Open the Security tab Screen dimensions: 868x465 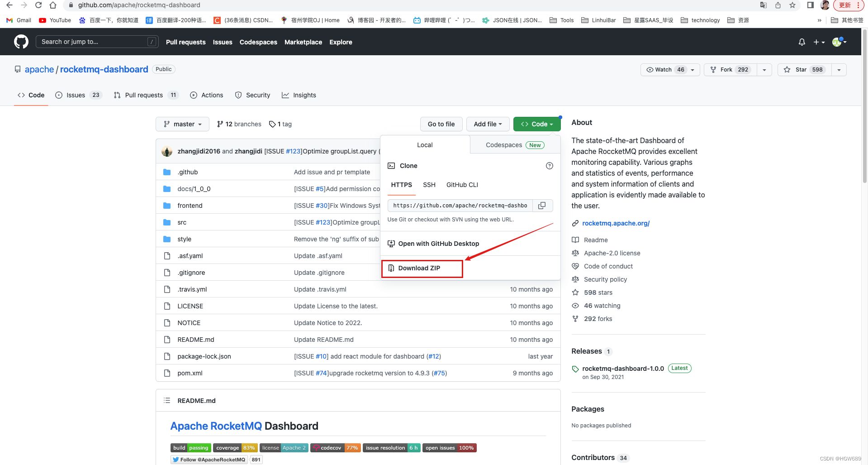pyautogui.click(x=252, y=95)
